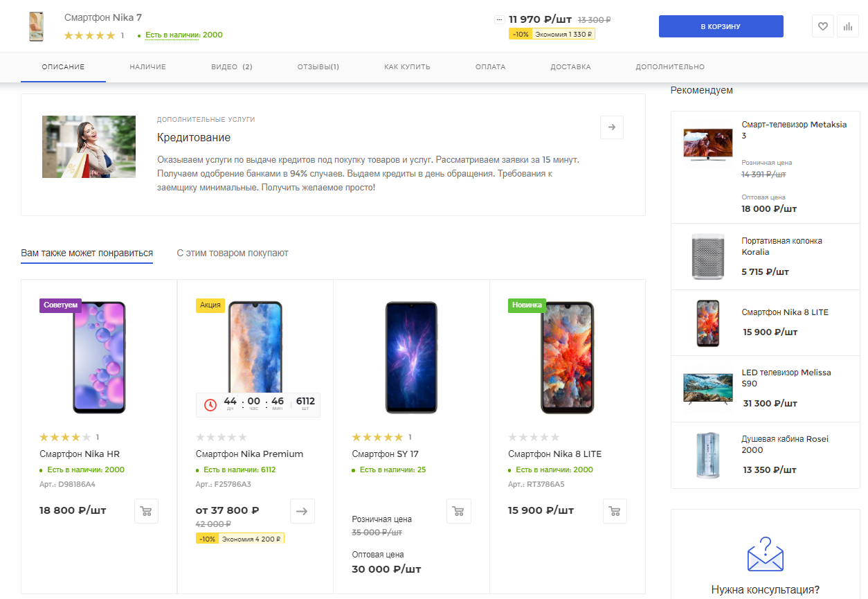Expand stock info 'Есть в наличии: 2000' in header

184,35
